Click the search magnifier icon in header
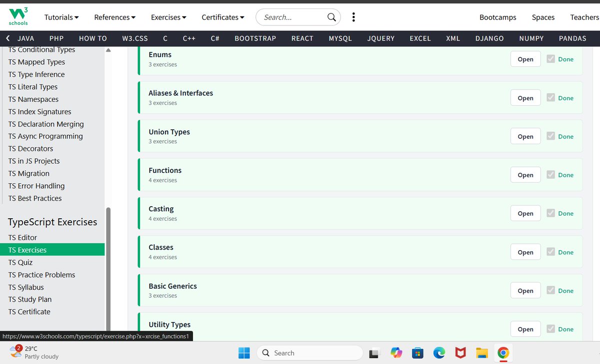The height and width of the screenshot is (364, 600). point(331,17)
